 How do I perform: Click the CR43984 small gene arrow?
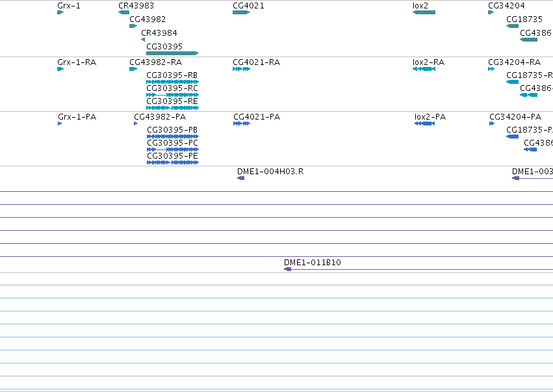(143, 40)
